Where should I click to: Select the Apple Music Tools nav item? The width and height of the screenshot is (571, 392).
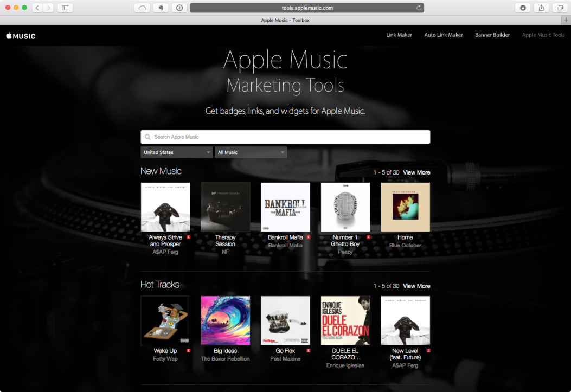coord(543,35)
